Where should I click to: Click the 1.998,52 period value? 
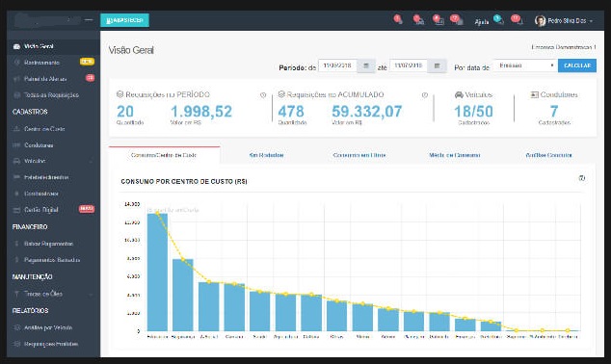(201, 112)
